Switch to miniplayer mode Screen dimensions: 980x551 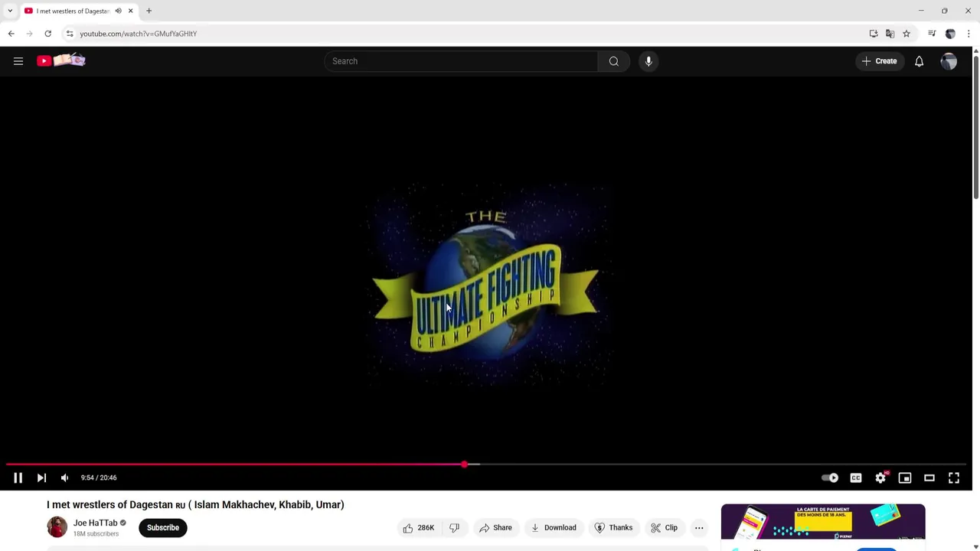pyautogui.click(x=905, y=478)
